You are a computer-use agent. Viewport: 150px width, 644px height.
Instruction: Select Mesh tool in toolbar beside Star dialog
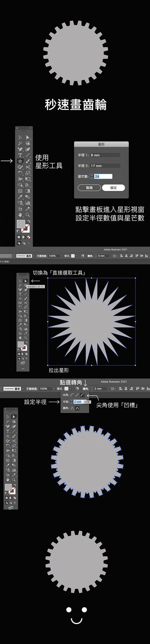pyautogui.click(x=20, y=191)
